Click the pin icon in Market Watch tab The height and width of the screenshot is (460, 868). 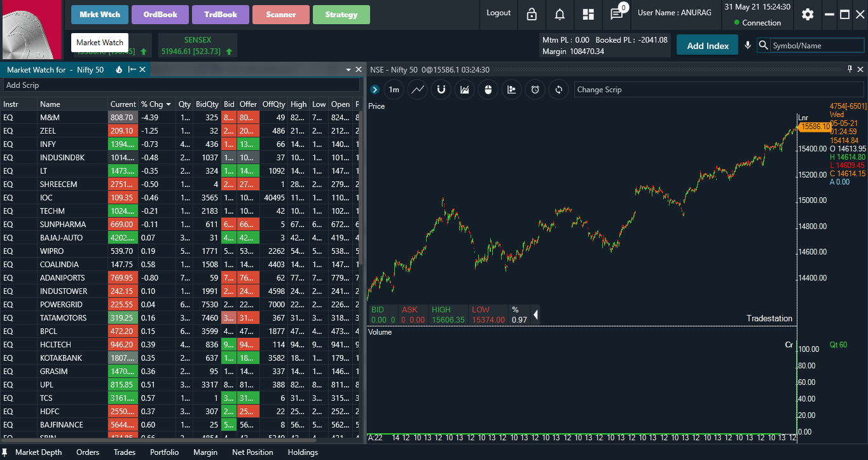[132, 69]
